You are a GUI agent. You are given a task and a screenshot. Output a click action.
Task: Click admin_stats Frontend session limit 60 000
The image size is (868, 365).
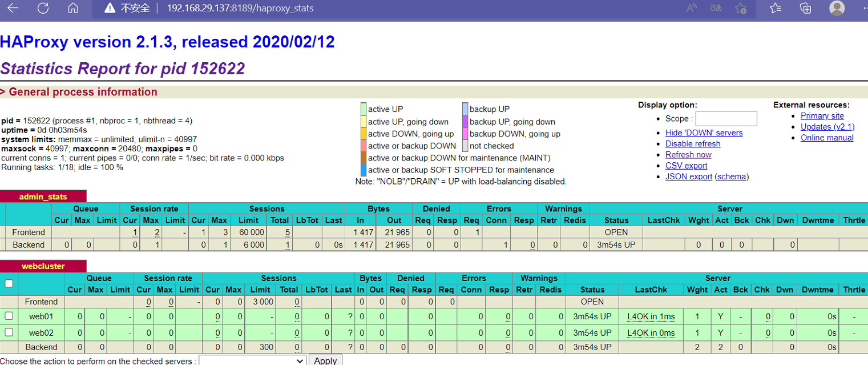coord(251,232)
